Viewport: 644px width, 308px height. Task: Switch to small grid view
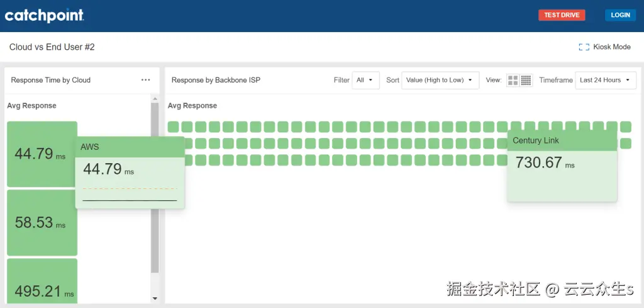pyautogui.click(x=526, y=80)
